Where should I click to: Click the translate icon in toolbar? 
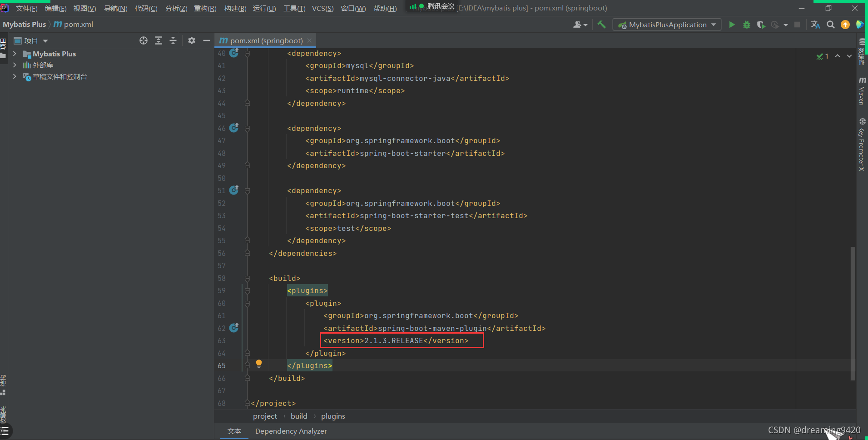(815, 25)
